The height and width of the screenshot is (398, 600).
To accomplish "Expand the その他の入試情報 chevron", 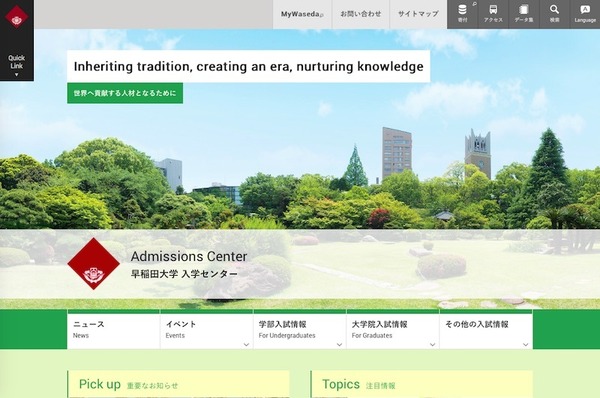I will 525,344.
